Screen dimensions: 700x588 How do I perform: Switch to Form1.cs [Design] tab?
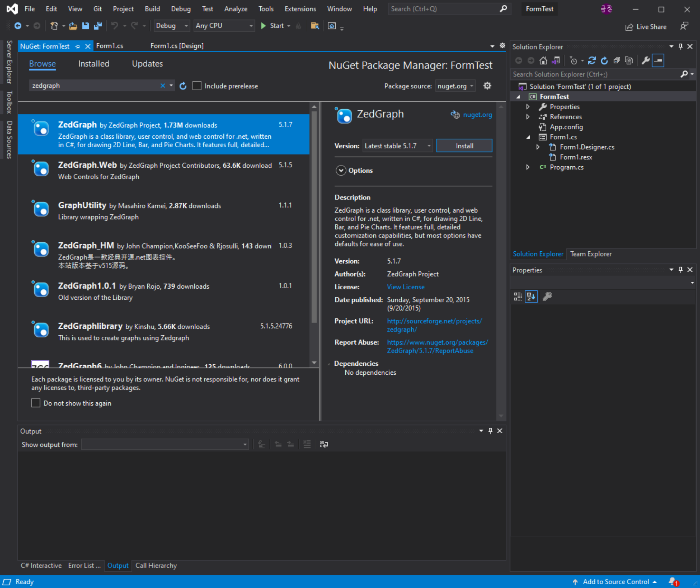tap(177, 46)
